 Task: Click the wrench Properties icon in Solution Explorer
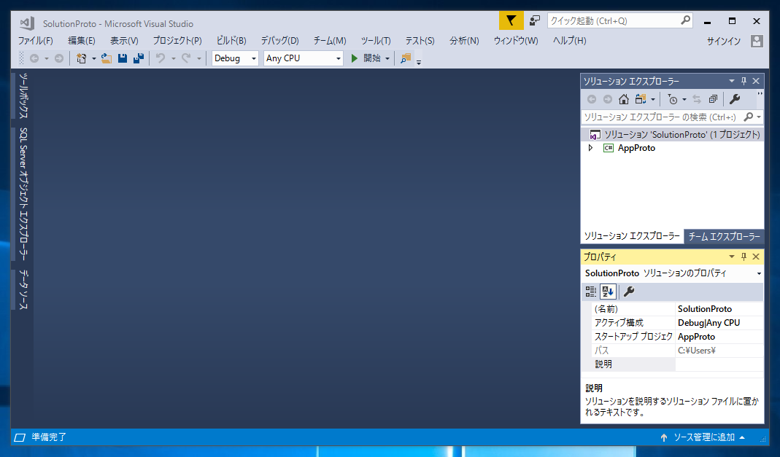735,99
